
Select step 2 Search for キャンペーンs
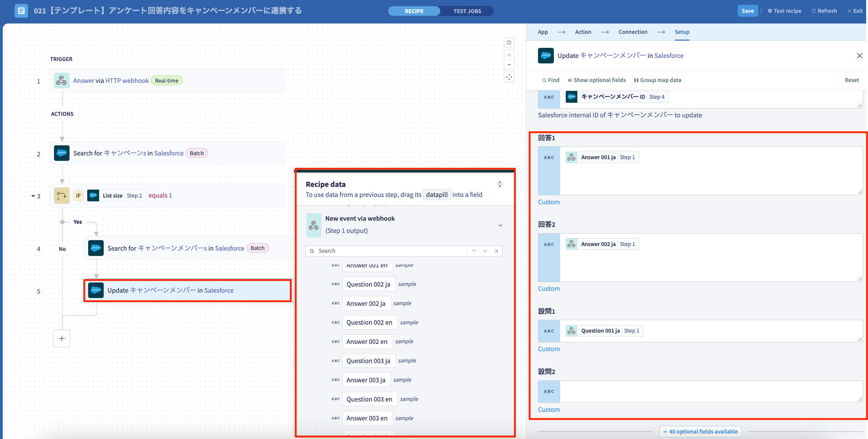tap(167, 153)
